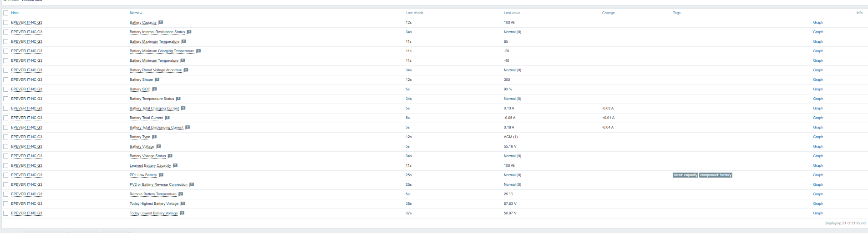The width and height of the screenshot is (868, 233).
Task: Select the component: battery tag
Action: pos(716,175)
